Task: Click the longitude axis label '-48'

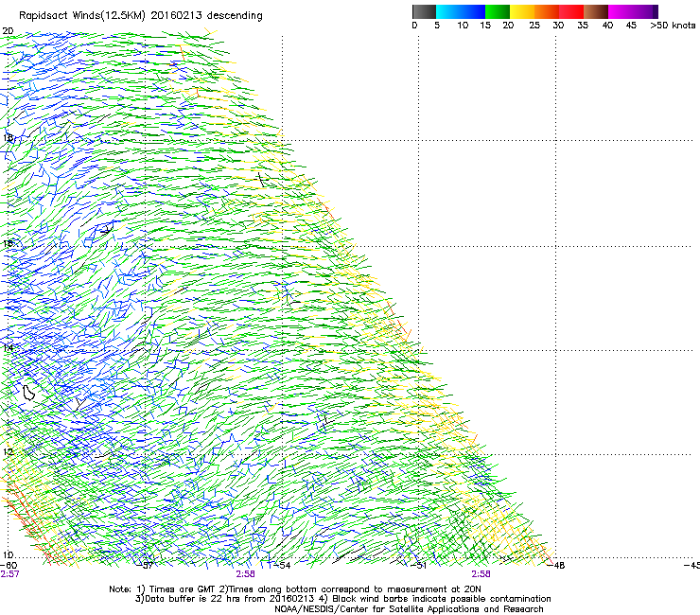Action: point(556,566)
